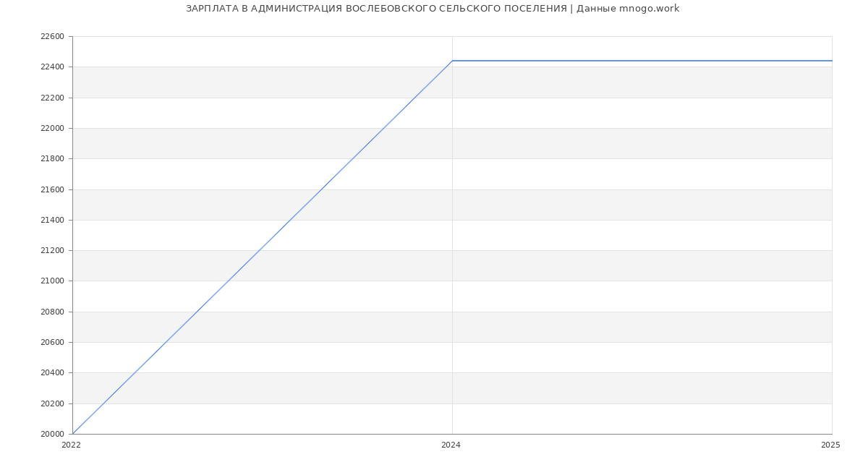The image size is (868, 470).
Task: Select the 21200 y-axis label
Action: pyautogui.click(x=52, y=251)
